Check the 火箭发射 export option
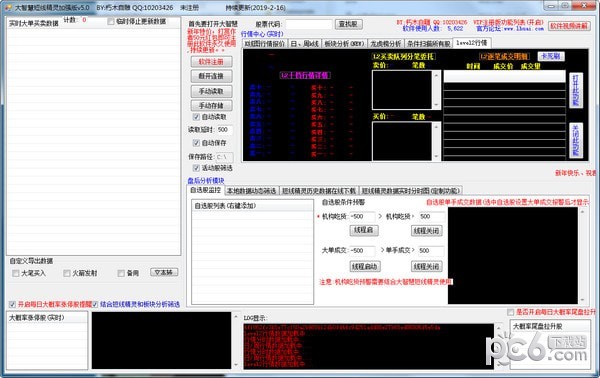This screenshot has width=600, height=378. coord(67,273)
